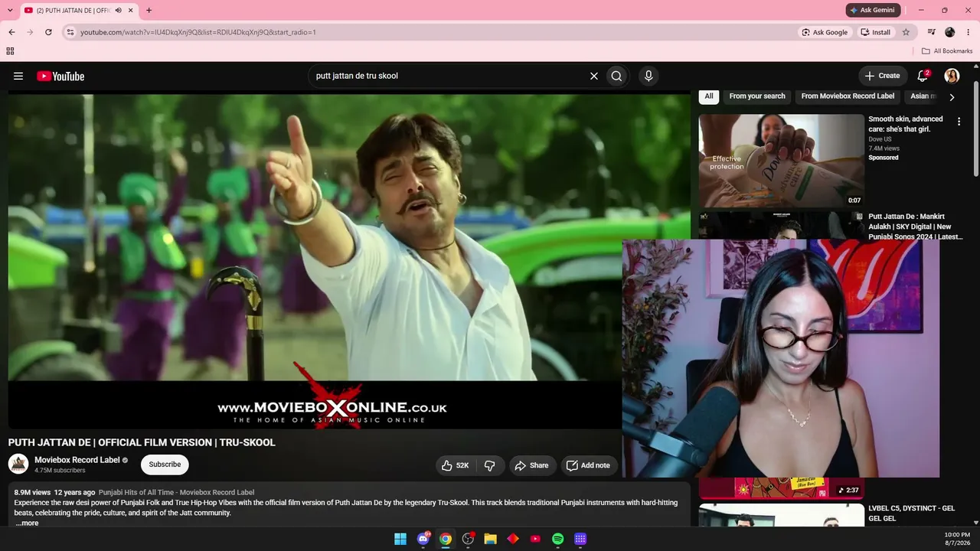The image size is (980, 551).
Task: Subscribe to Moviebox Record Label
Action: pyautogui.click(x=165, y=465)
